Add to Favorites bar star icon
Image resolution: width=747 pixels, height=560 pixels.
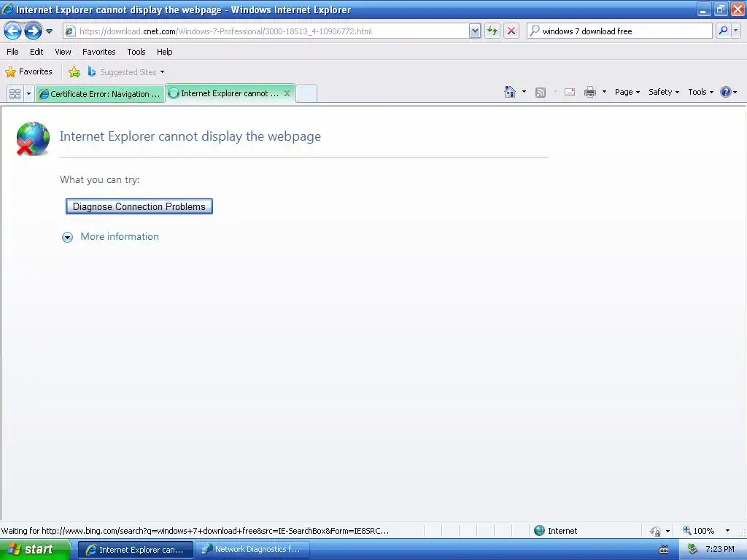74,72
